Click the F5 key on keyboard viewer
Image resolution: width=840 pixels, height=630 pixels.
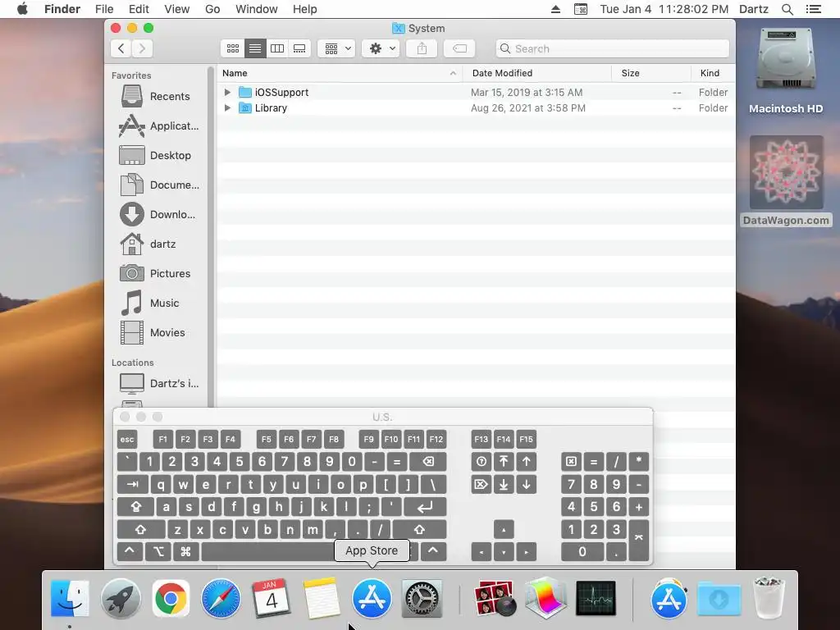pyautogui.click(x=267, y=440)
